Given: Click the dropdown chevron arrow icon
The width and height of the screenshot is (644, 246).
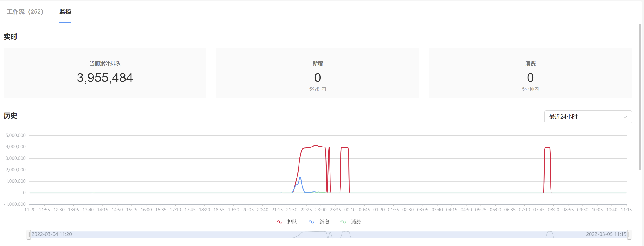Looking at the screenshot, I should pos(625,117).
